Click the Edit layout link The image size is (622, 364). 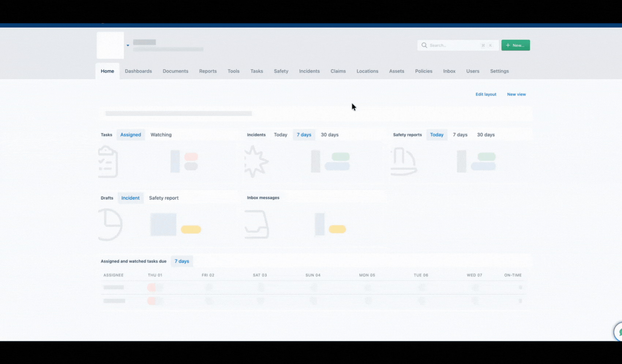click(486, 94)
